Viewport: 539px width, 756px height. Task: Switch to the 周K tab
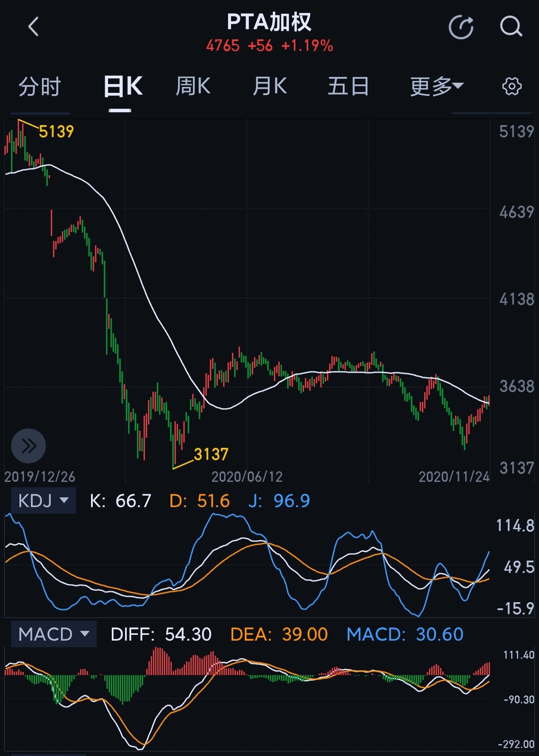coord(193,86)
